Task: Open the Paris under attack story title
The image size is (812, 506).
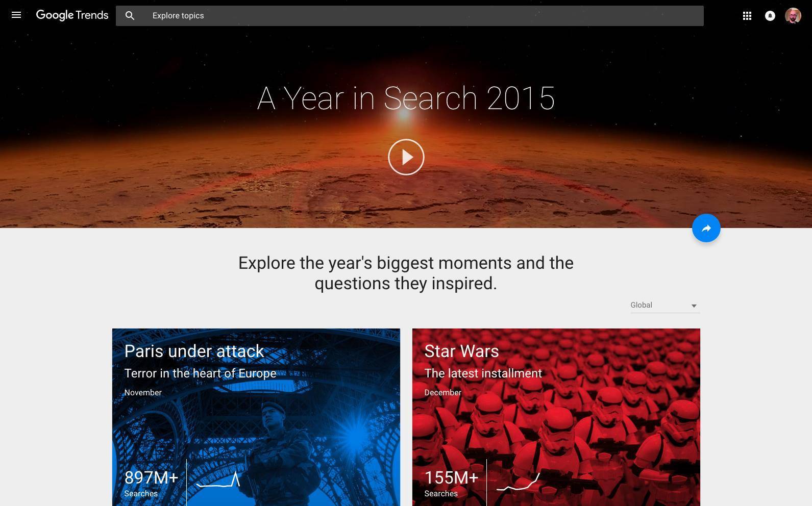Action: click(194, 351)
